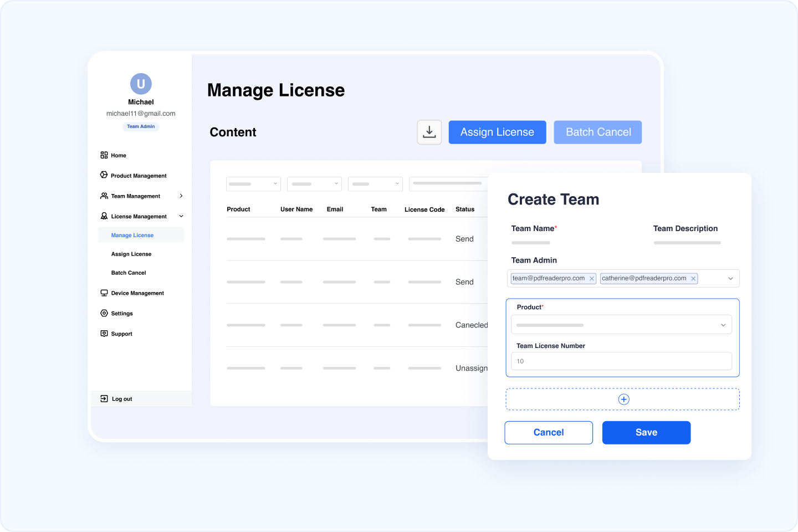Select Batch Cancel in the sidebar
The height and width of the screenshot is (532, 798).
click(x=129, y=273)
